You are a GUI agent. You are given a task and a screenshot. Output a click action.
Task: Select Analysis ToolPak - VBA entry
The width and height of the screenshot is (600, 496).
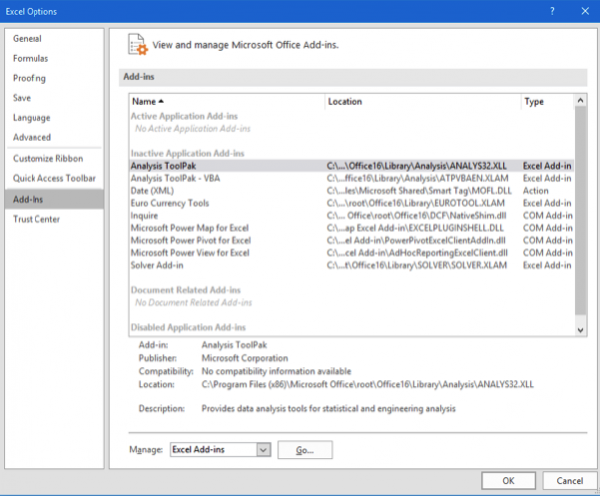point(352,178)
